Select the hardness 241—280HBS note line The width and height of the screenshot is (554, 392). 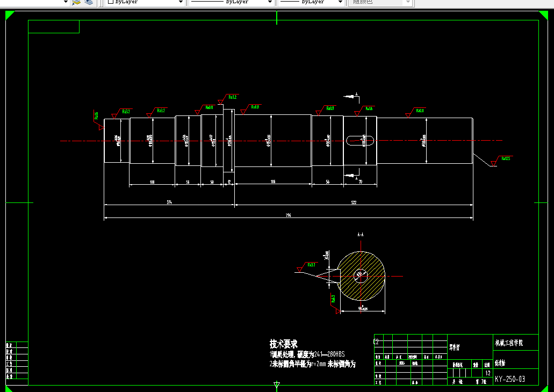tap(307, 354)
